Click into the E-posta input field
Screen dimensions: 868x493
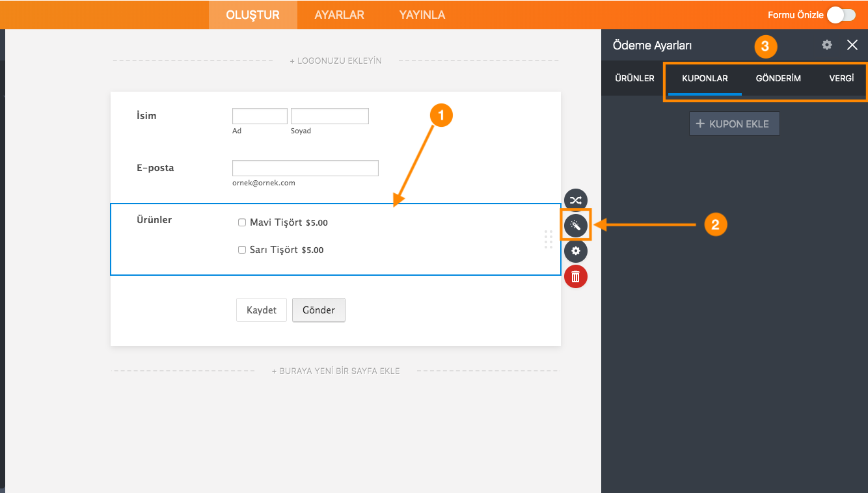point(305,168)
